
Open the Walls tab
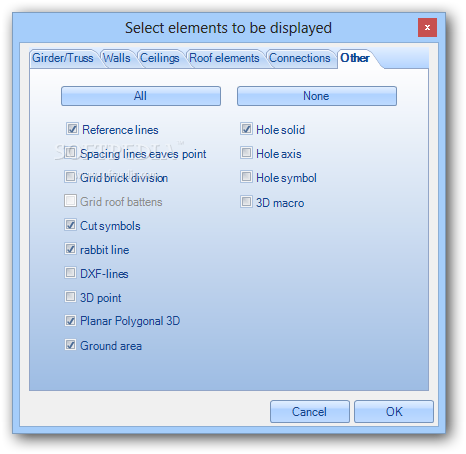(117, 58)
